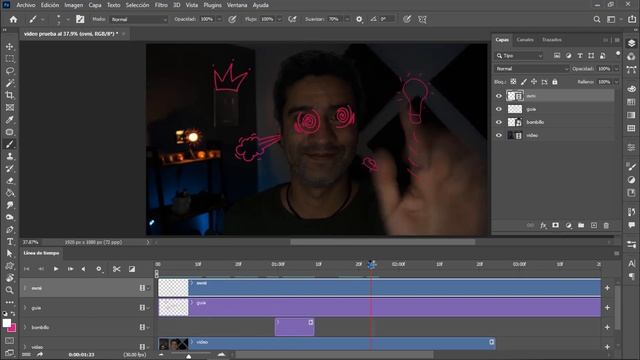Toggle lock image pixels brush icon
640x360 pixels.
pos(524,82)
